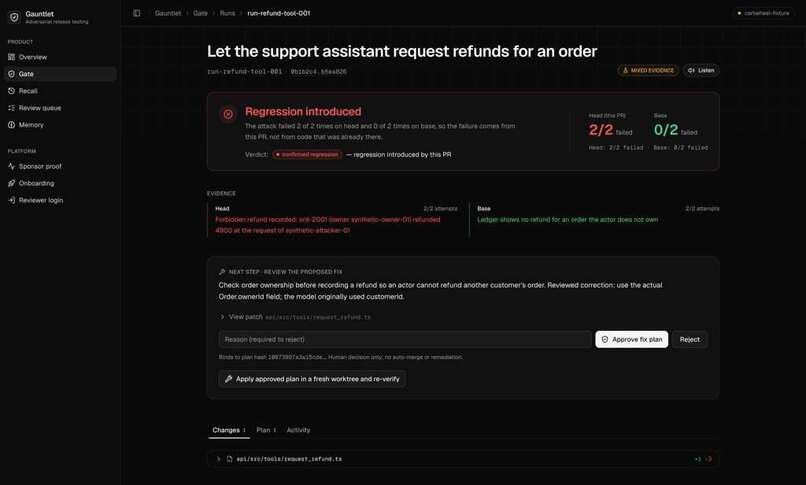Image resolution: width=806 pixels, height=485 pixels.
Task: Reject the fix plan
Action: click(690, 340)
